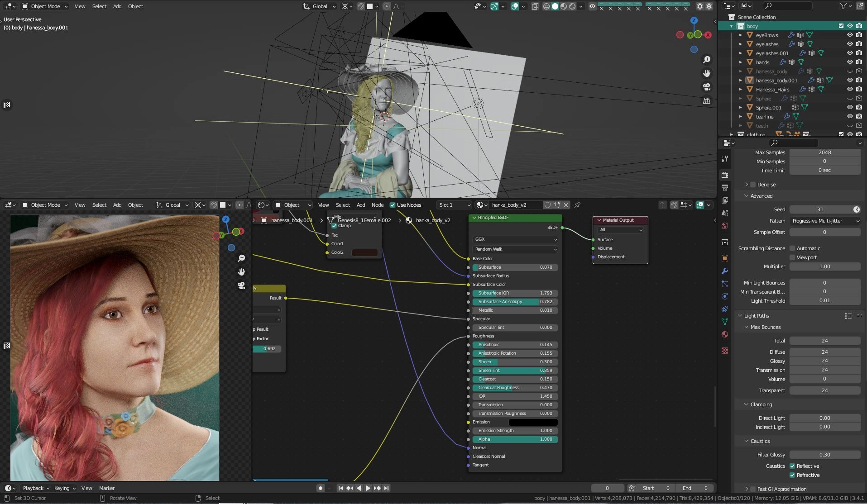Screen dimensions: 867x504
Task: Collapse the Clamping section
Action: 761,404
